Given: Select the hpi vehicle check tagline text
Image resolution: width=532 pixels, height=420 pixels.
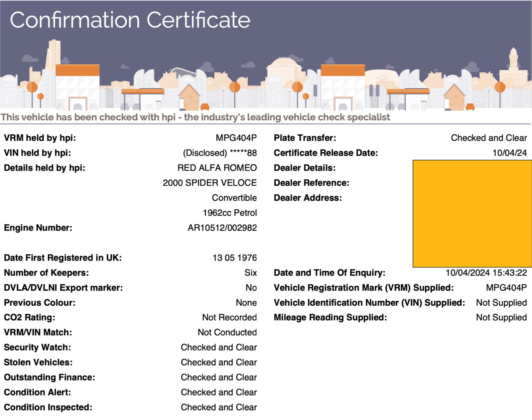Looking at the screenshot, I should coord(196,117).
